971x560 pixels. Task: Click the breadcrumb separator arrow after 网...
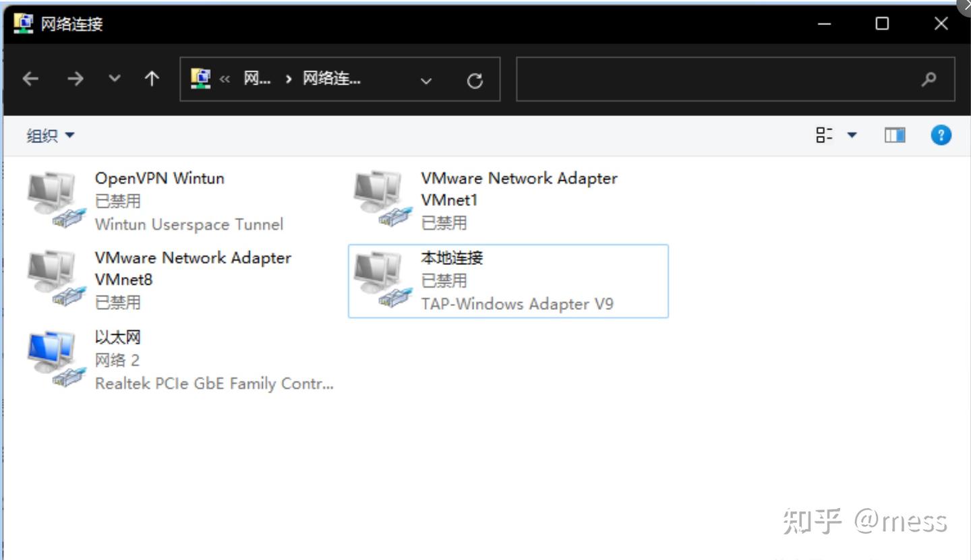[289, 80]
